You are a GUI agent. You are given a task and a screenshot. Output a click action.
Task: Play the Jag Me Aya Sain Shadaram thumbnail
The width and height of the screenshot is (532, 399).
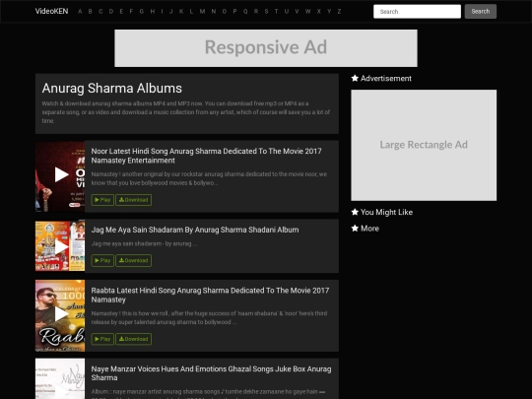point(60,246)
